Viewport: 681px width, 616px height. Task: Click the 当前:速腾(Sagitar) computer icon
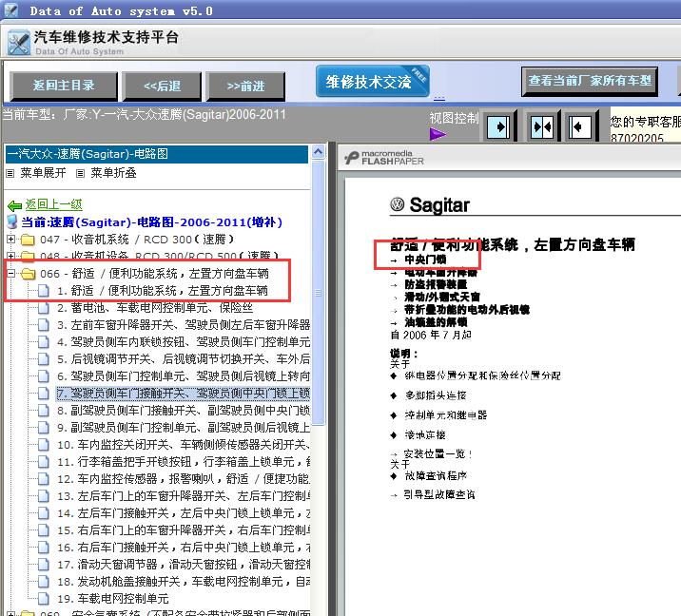[12, 221]
